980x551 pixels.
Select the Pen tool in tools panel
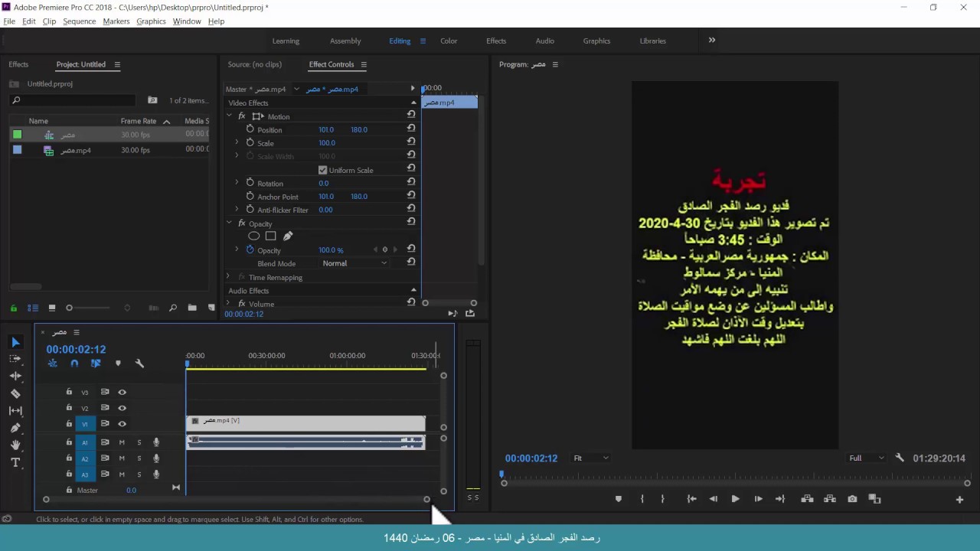tap(15, 428)
